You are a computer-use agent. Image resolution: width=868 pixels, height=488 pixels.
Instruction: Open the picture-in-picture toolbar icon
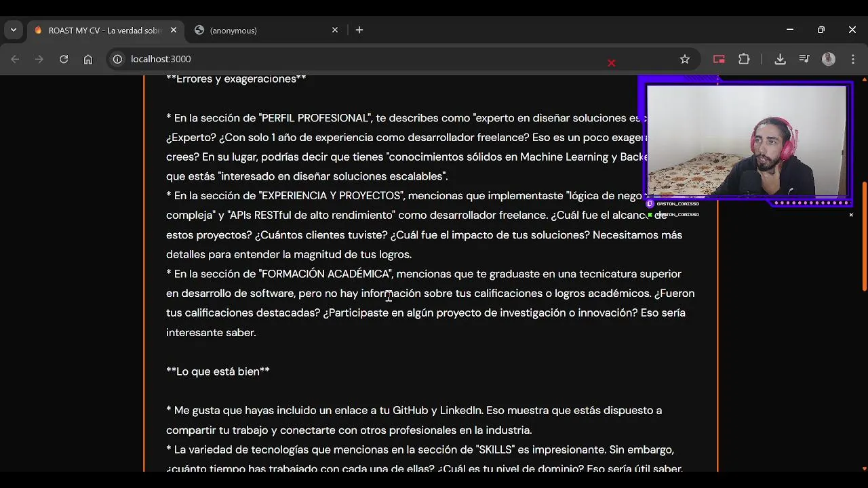click(719, 59)
